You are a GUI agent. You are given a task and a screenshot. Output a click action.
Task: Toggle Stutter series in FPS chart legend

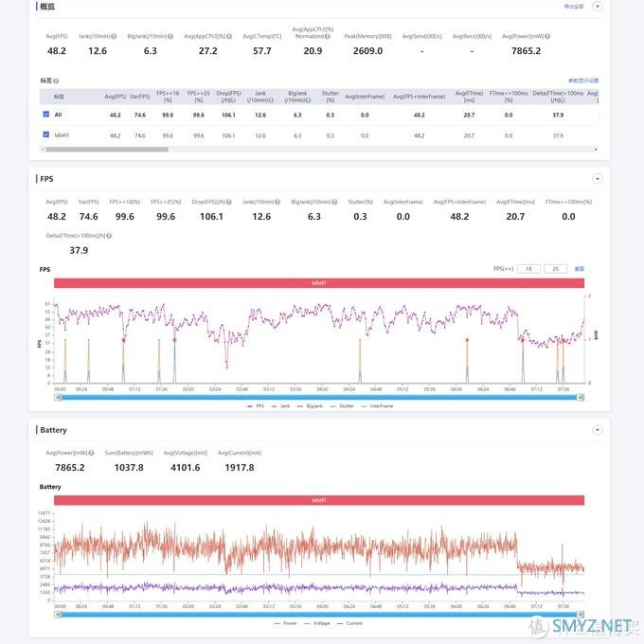tap(342, 406)
